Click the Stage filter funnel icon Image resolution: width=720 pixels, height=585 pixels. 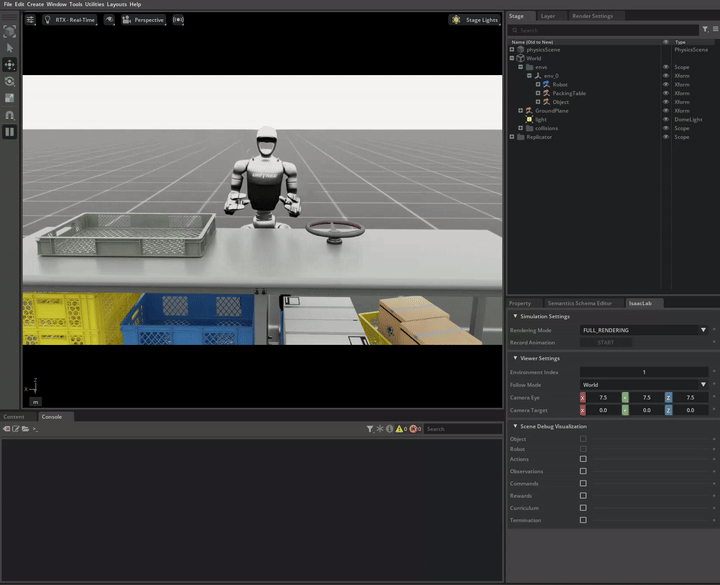click(704, 30)
